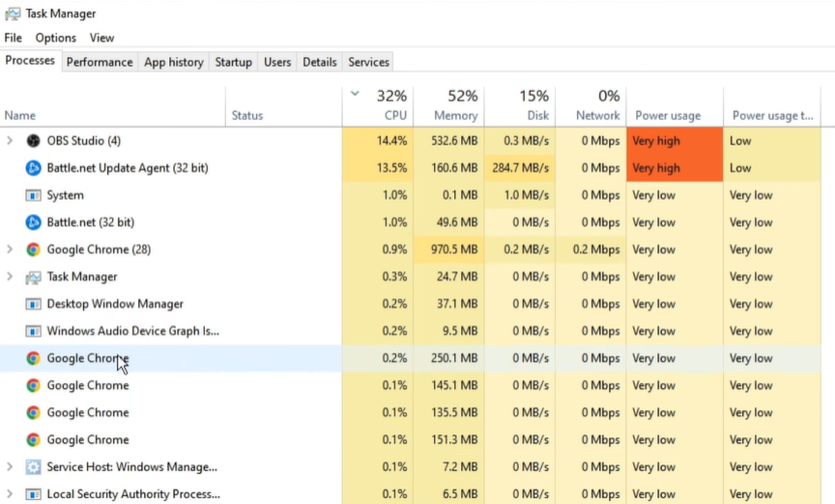
Task: Click the Task Manager title bar icon
Action: (x=13, y=14)
